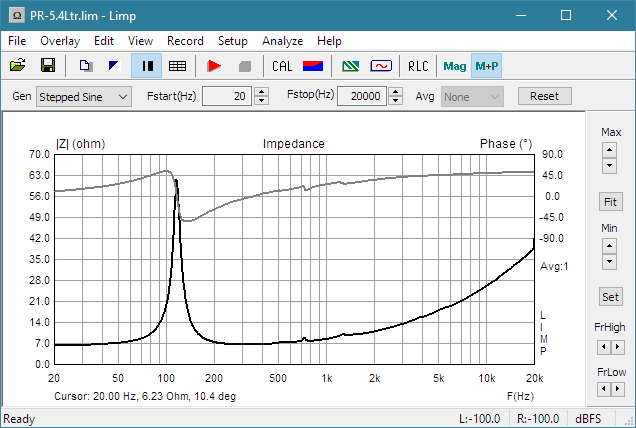Screen dimensions: 636x428
Task: Open the Overlay menu
Action: [x=60, y=41]
